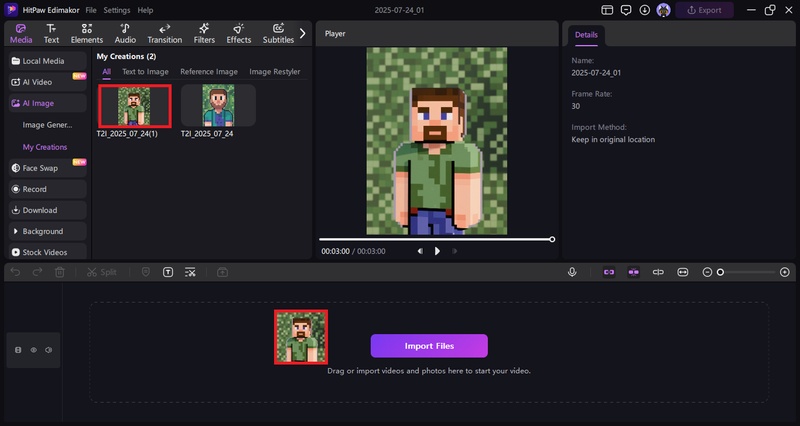Step to next frame in Player
Screen dimensions: 800x426
coord(454,251)
